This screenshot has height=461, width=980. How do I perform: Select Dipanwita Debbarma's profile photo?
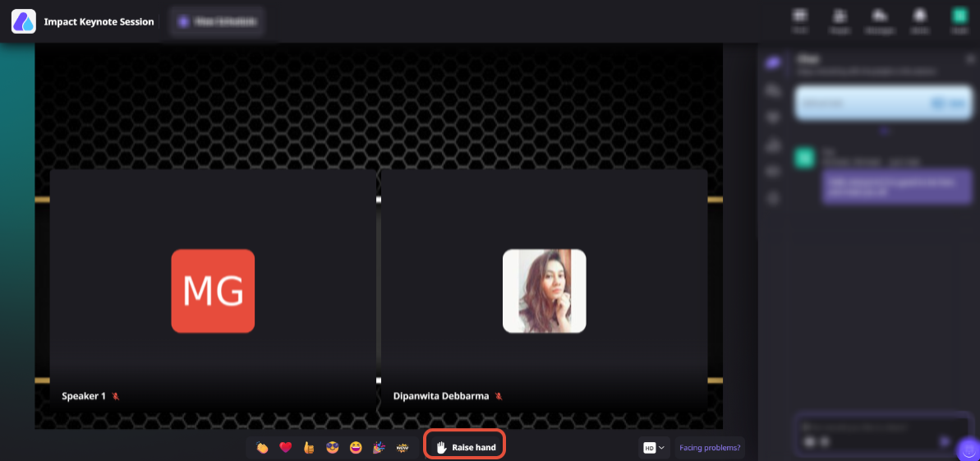pos(545,291)
